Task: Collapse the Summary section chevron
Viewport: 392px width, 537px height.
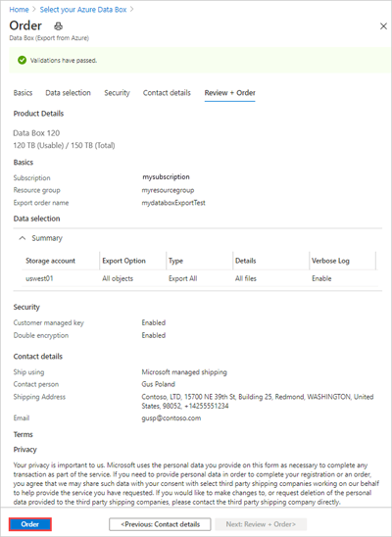Action: [23, 238]
